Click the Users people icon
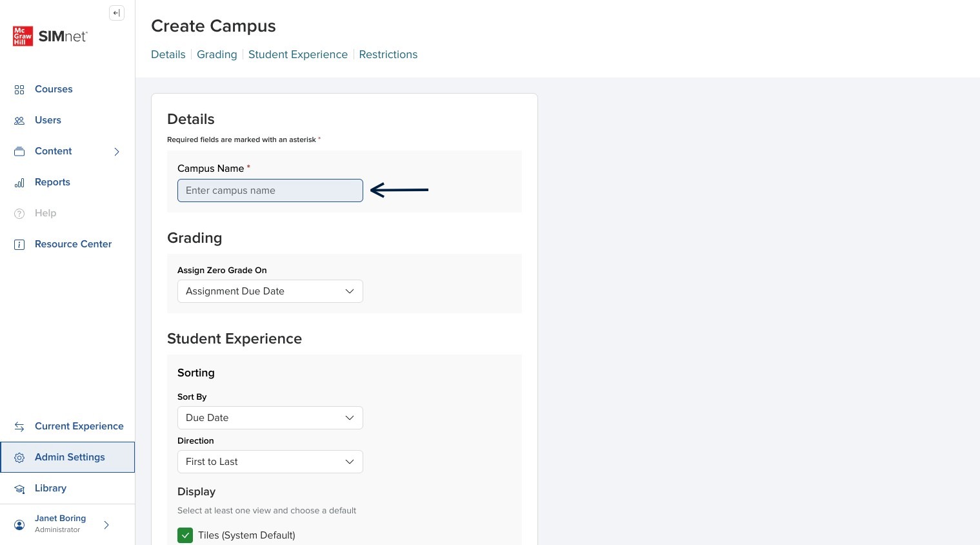Screen dimensions: 980x545 (x=19, y=121)
